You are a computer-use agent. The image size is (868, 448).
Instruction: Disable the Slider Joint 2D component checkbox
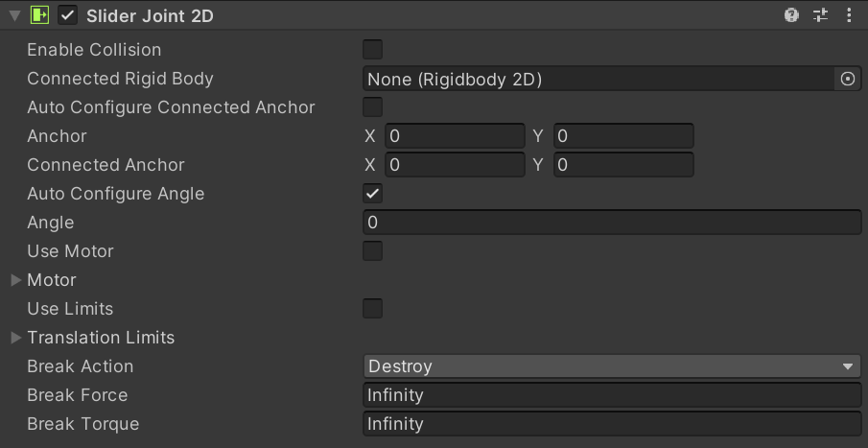67,15
